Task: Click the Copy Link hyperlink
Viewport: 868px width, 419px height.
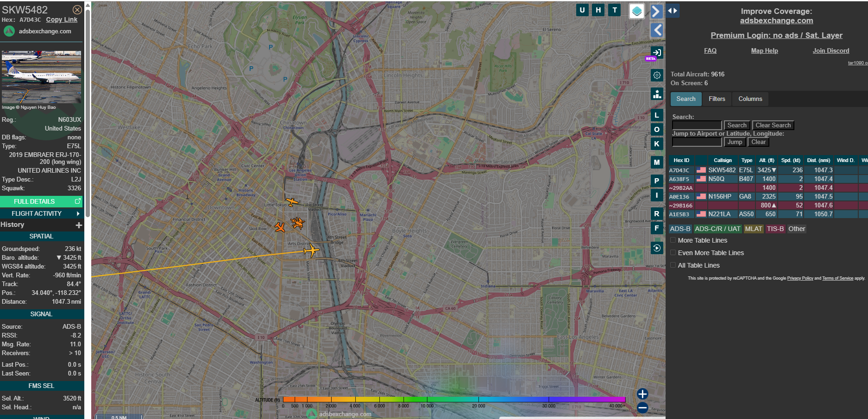Action: pos(62,19)
